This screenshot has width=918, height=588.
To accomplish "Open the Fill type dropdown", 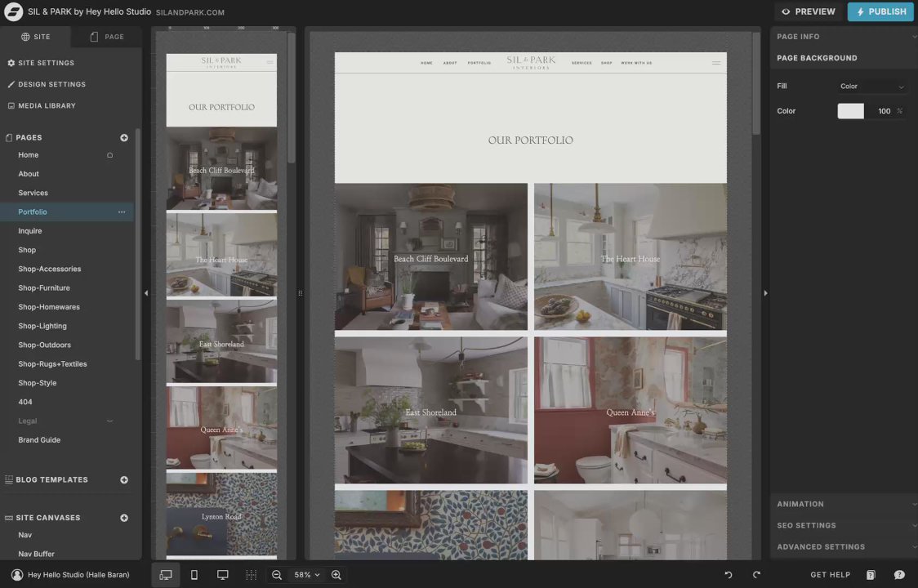I will [x=871, y=87].
